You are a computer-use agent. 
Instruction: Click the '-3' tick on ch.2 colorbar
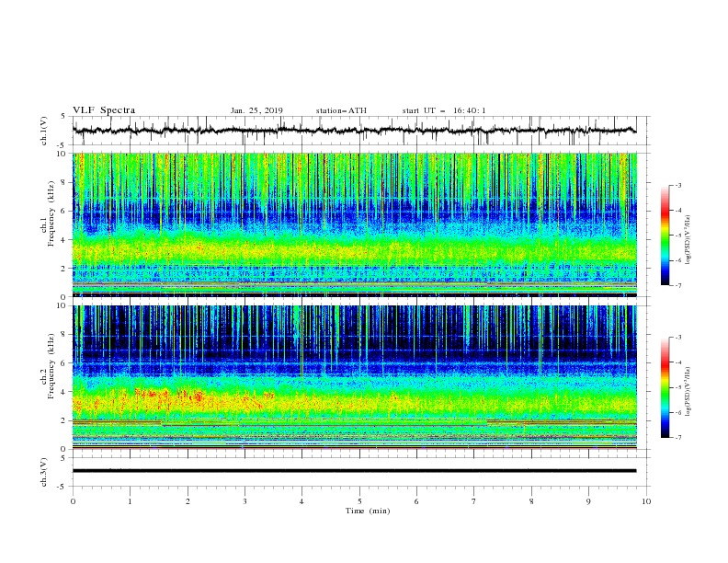pyautogui.click(x=678, y=338)
